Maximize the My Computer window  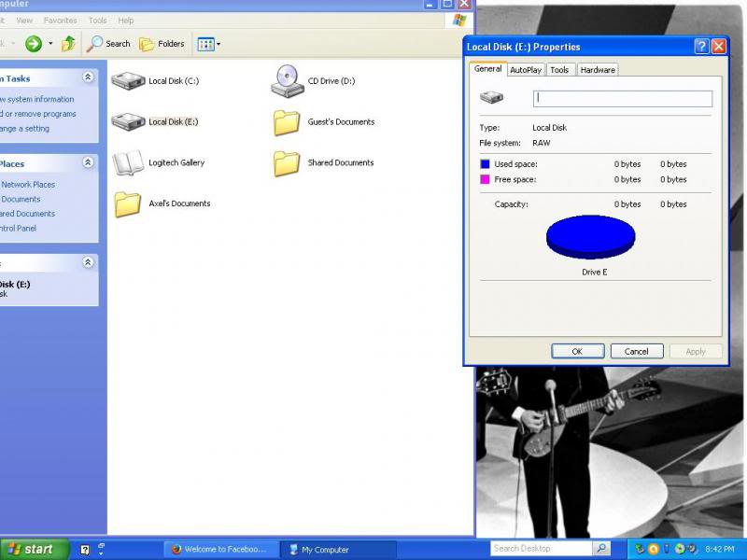coord(447,4)
